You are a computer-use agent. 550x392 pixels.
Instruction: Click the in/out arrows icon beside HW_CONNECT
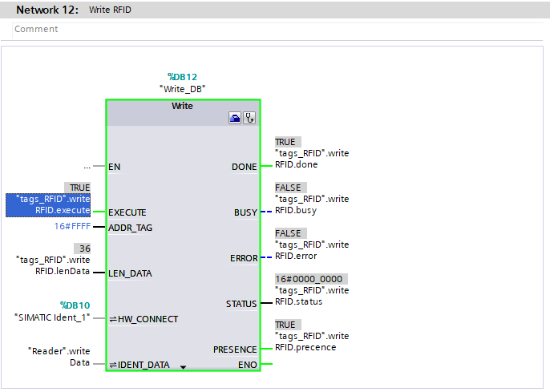click(113, 319)
